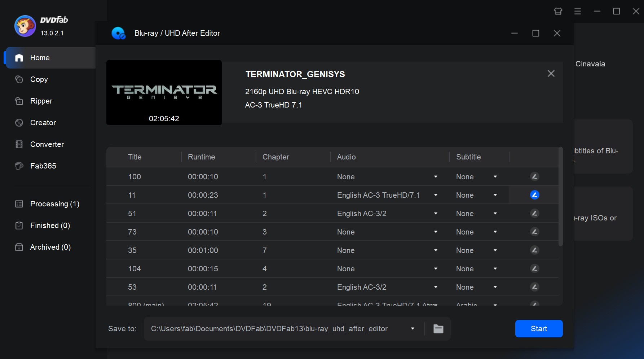Open the hamburger menu in title bar

pyautogui.click(x=577, y=12)
